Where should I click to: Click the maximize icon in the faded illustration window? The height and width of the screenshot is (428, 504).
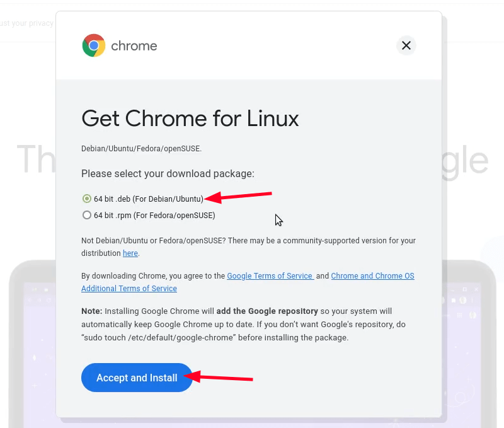coord(465,289)
